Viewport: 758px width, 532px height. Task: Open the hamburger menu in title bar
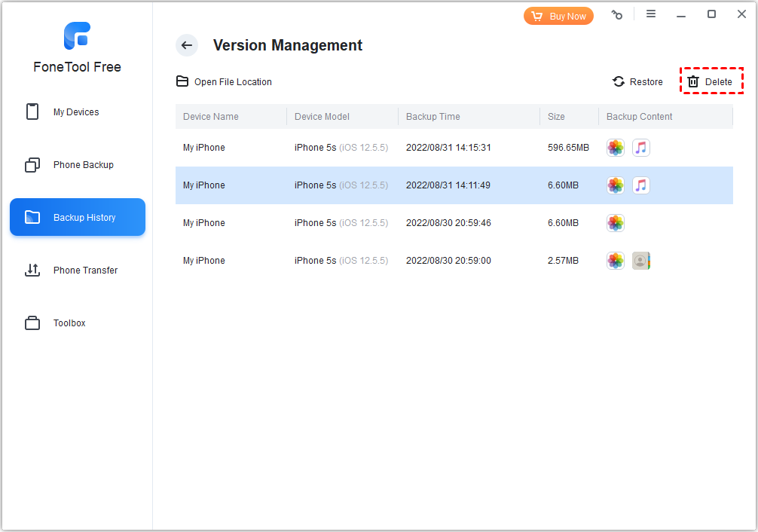pos(651,14)
